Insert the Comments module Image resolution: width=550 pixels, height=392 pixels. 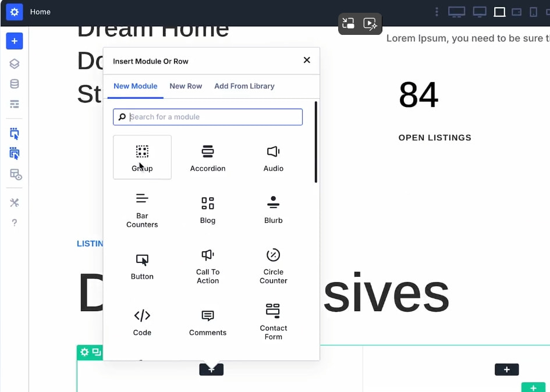(208, 323)
